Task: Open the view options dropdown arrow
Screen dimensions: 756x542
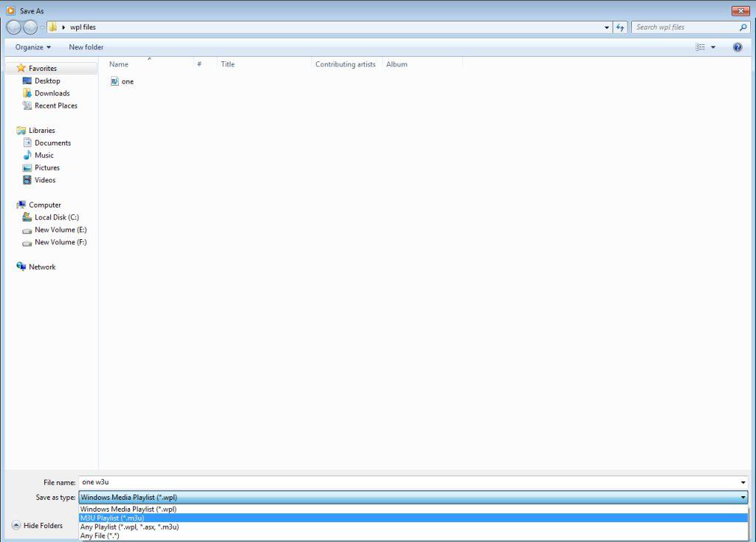Action: 713,47
